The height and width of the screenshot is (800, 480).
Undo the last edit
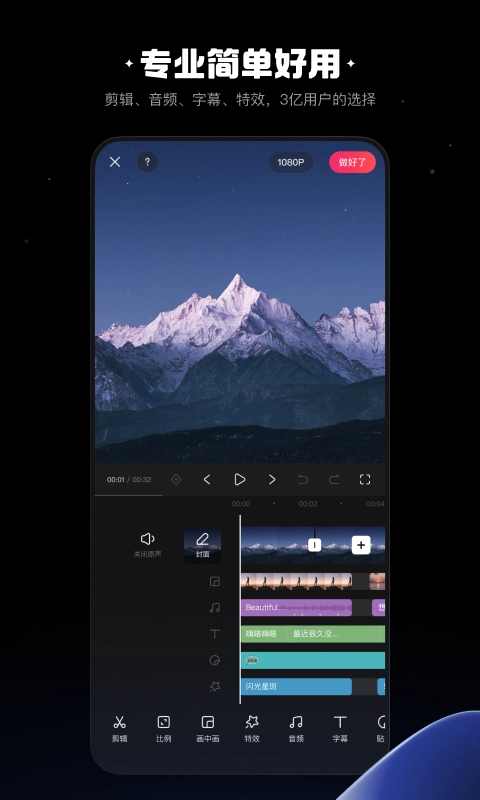coord(303,480)
